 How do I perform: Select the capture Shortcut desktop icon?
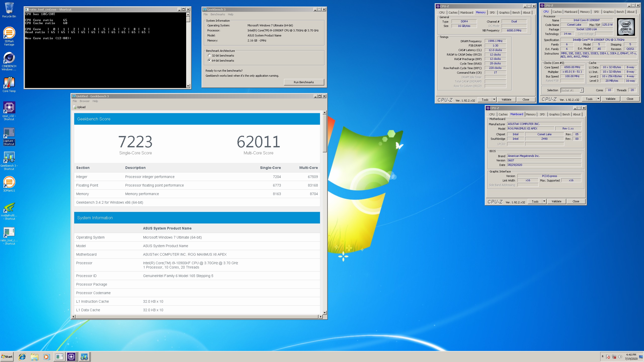pos(9,136)
